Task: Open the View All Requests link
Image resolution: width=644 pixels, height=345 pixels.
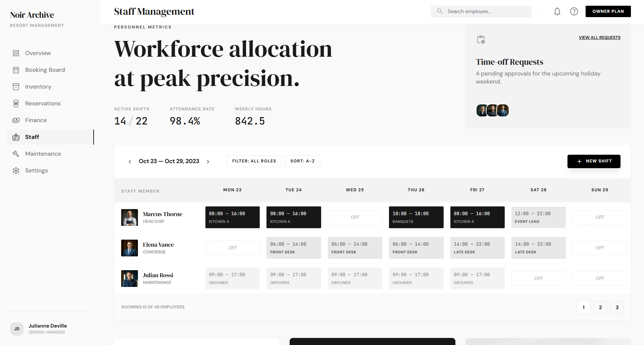Action: [599, 38]
